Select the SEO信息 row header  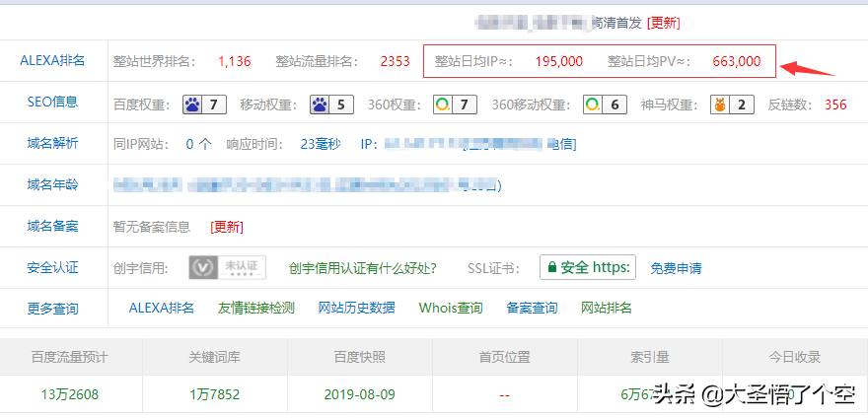[x=52, y=102]
